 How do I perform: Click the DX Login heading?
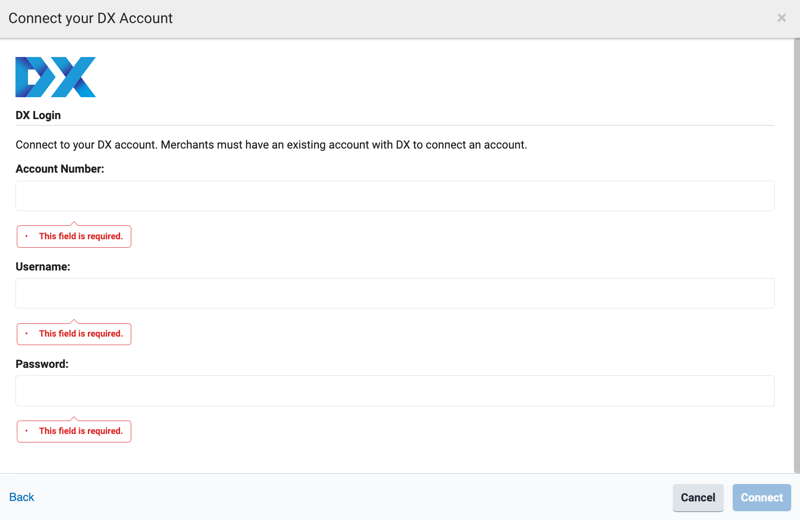click(38, 115)
